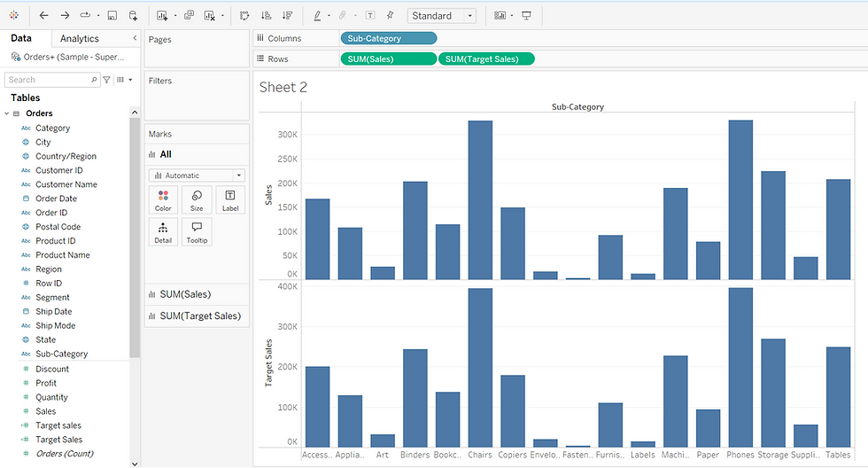Select the SUM(Target Sales) marks card section
Viewport: 868px width, 468px height.
pyautogui.click(x=197, y=316)
